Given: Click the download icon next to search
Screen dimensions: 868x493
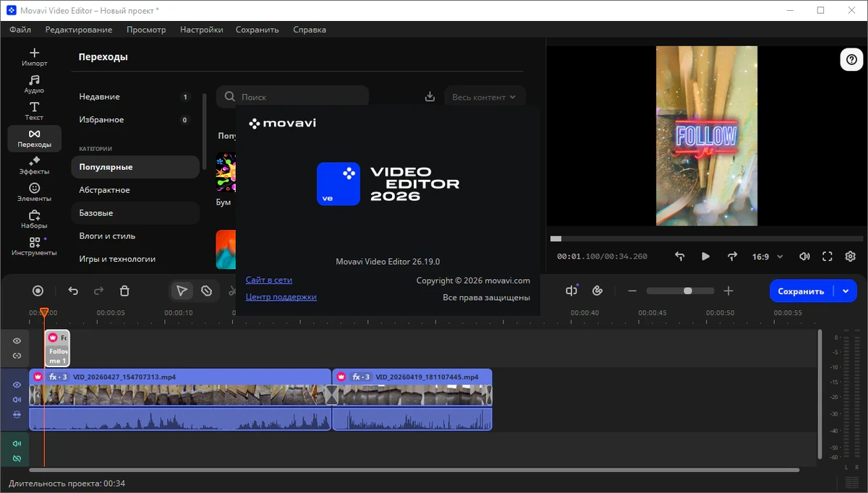Looking at the screenshot, I should point(430,97).
